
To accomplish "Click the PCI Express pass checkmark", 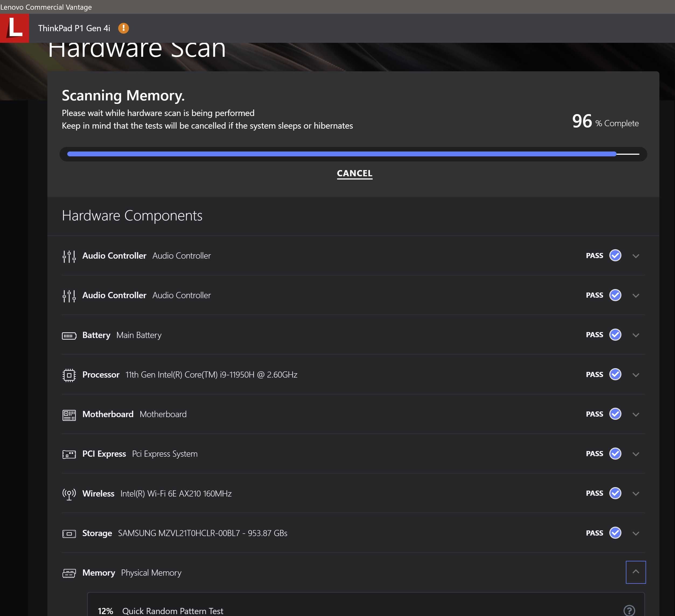I will click(x=615, y=454).
